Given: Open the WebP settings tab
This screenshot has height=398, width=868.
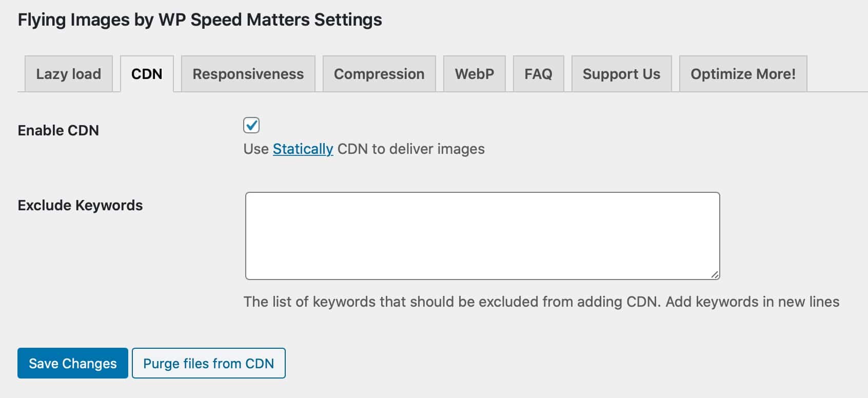Looking at the screenshot, I should tap(475, 74).
